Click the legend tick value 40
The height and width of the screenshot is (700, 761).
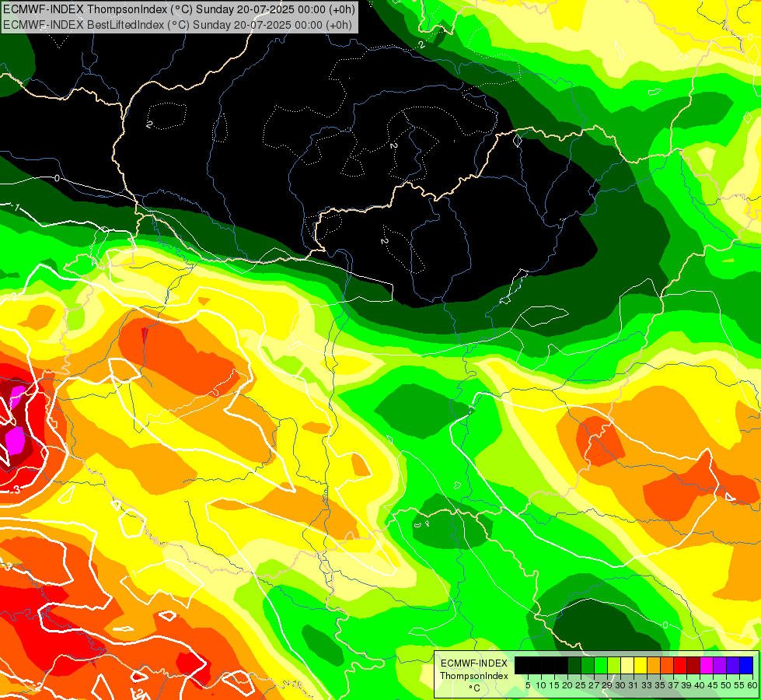(700, 685)
